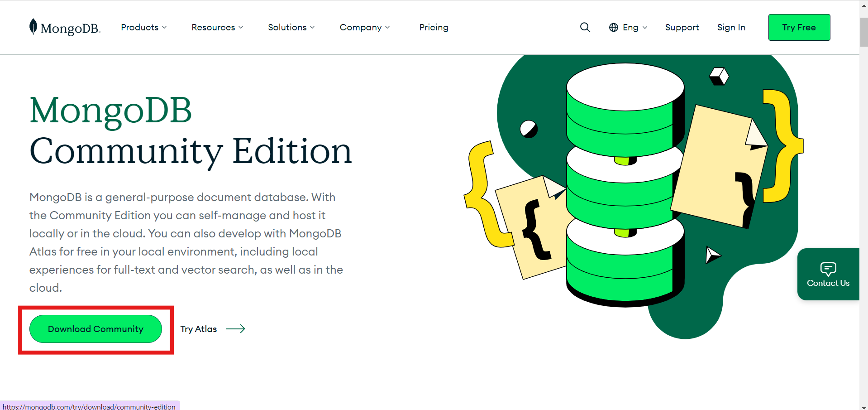Click the page's vertical scrollbar thumb
Viewport: 868px width, 410px height.
click(x=863, y=32)
